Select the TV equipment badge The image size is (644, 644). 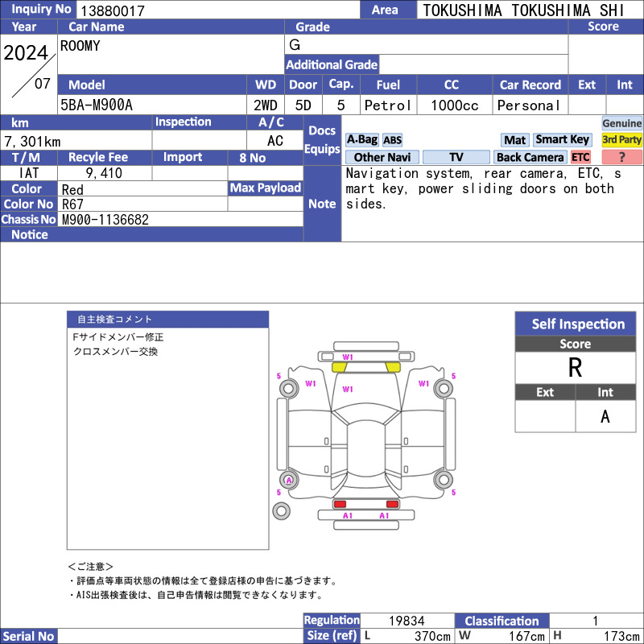click(456, 157)
